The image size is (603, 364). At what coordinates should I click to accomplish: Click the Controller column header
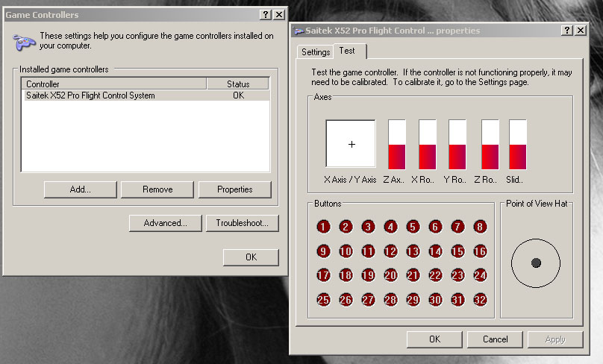114,84
